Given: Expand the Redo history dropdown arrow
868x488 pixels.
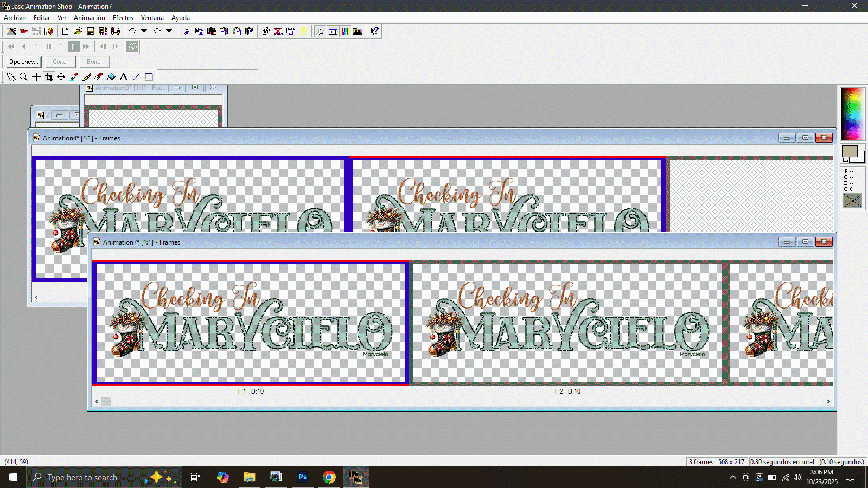Looking at the screenshot, I should [x=169, y=31].
